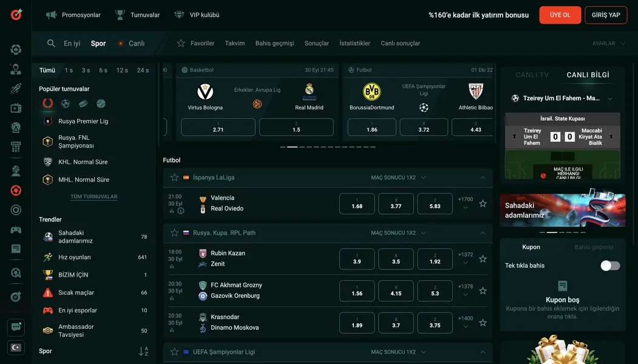Open the Tüm Turnuvalar link
Viewport: 638px width, 364px height.
93,197
